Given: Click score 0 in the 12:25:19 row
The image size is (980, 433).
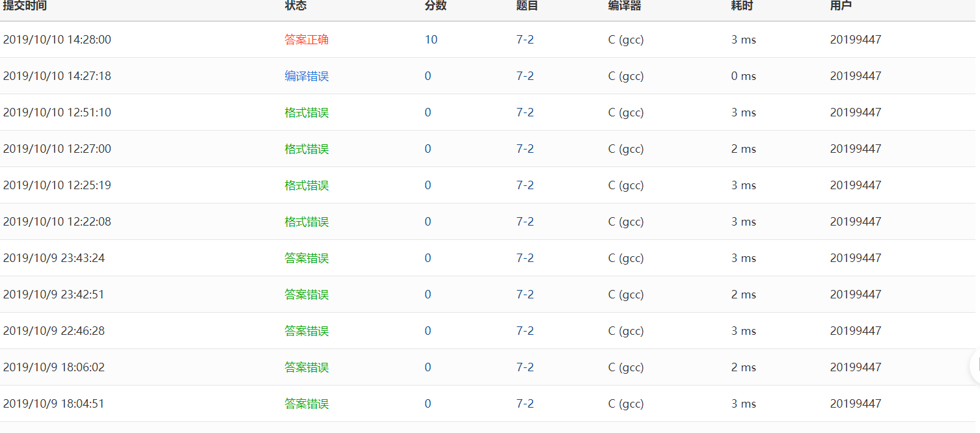Looking at the screenshot, I should coord(428,185).
